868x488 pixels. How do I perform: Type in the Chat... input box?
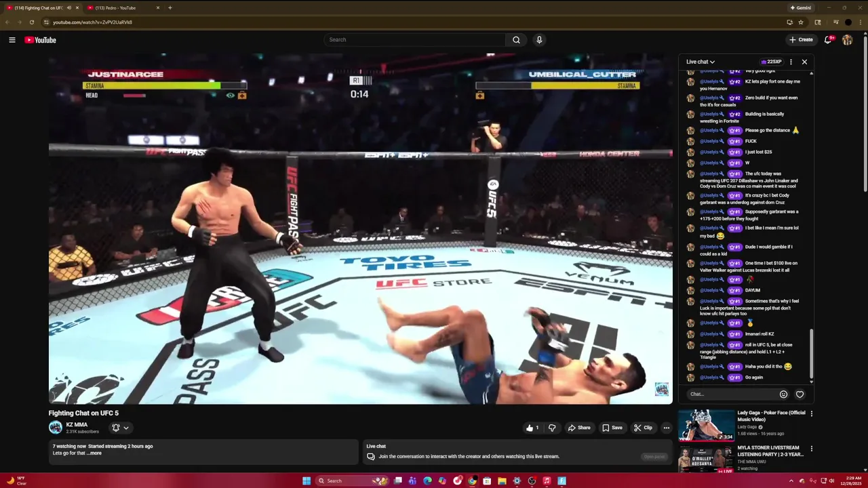tap(731, 394)
